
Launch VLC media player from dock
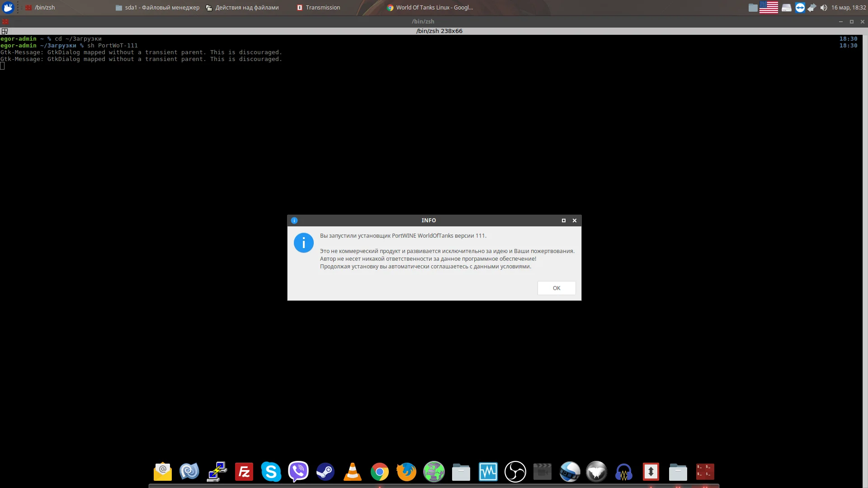[x=352, y=472]
